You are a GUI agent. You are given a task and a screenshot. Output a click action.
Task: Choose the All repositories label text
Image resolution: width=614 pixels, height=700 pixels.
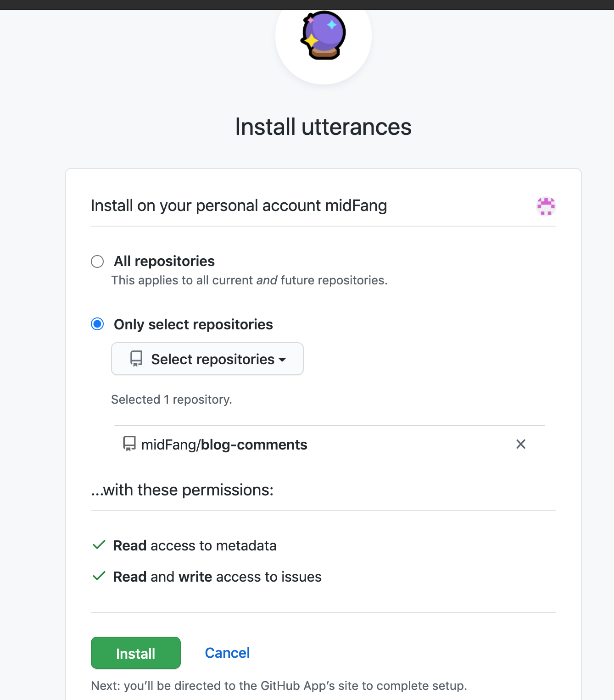click(x=164, y=261)
